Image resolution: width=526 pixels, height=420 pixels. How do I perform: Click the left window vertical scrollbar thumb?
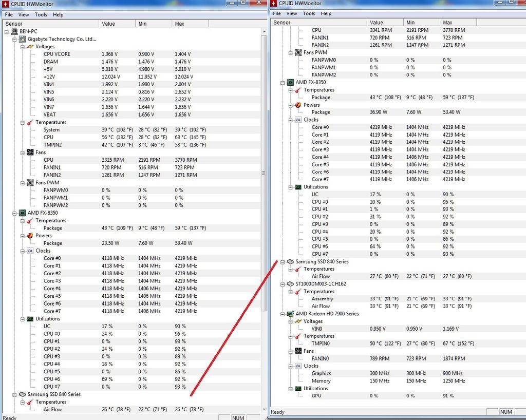click(264, 173)
